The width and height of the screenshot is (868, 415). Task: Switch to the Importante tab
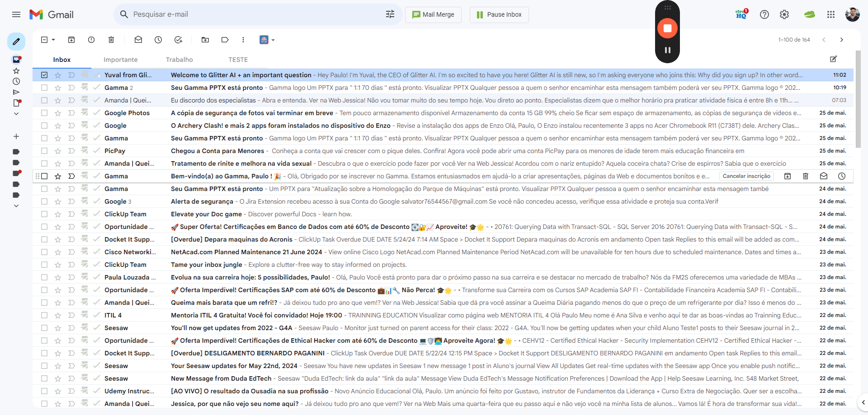(x=121, y=60)
